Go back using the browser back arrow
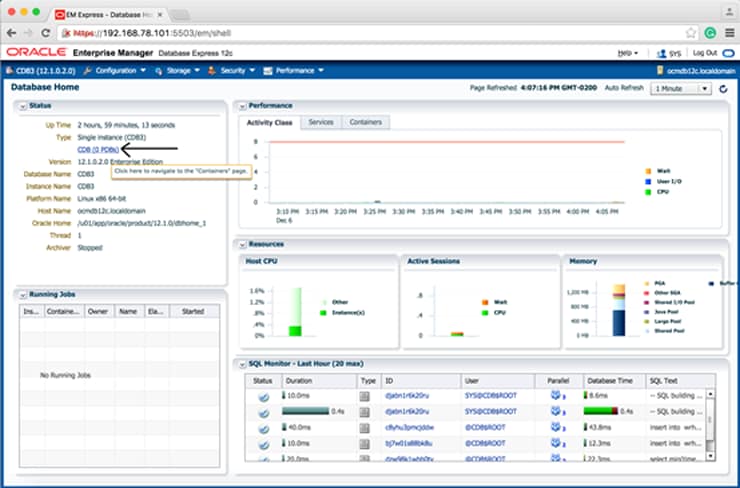The image size is (740, 488). pos(11,33)
